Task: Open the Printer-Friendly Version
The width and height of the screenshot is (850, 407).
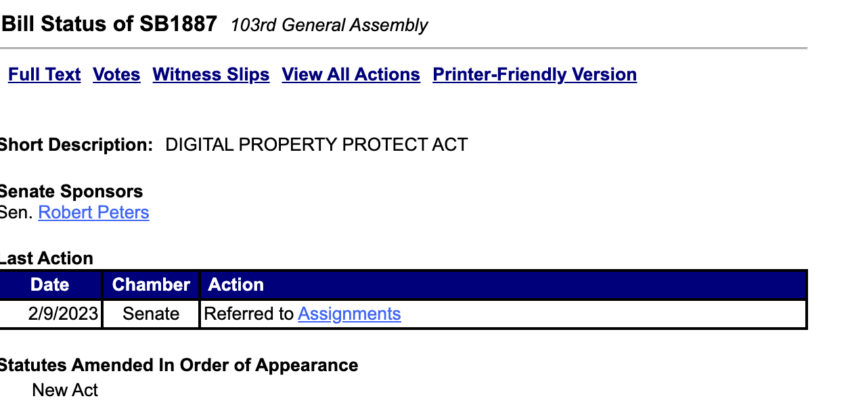Action: [534, 75]
